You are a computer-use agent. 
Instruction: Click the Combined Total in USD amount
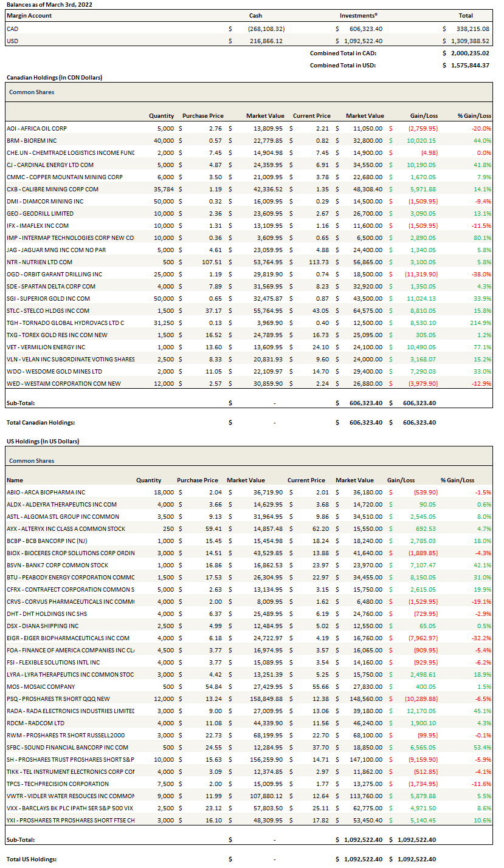(469, 65)
